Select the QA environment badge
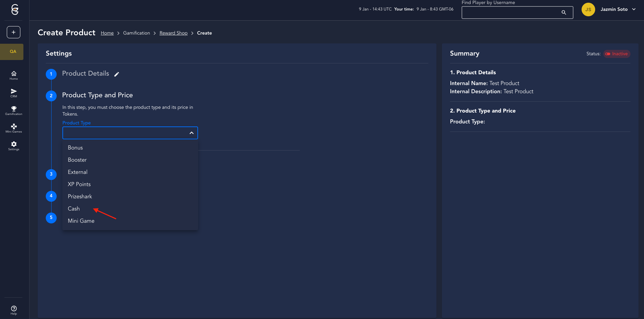The height and width of the screenshot is (319, 644). click(x=13, y=52)
